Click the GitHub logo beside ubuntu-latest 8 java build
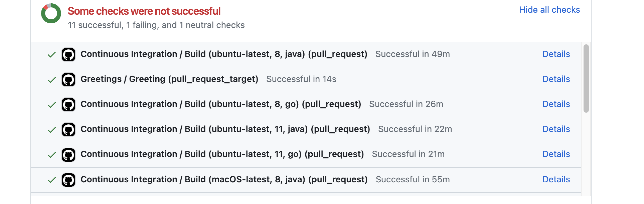 [68, 54]
